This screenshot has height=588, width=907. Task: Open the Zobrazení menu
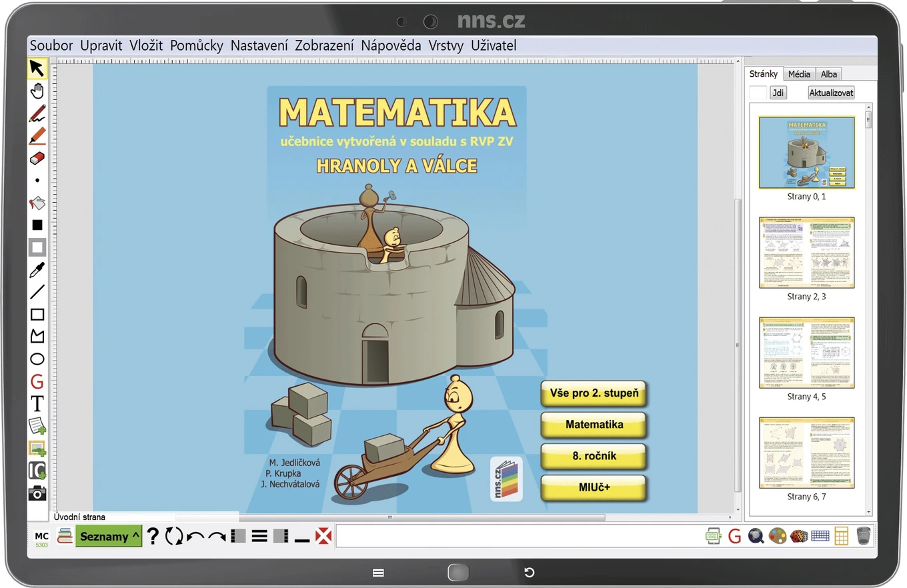click(324, 45)
